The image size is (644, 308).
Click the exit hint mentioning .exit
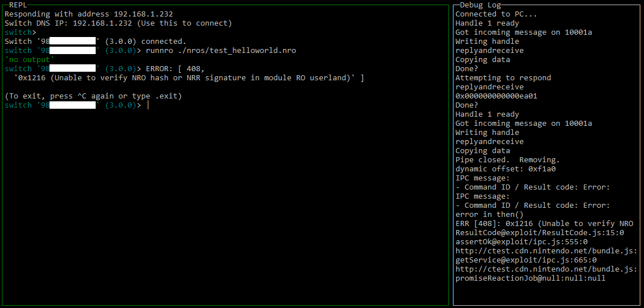93,96
